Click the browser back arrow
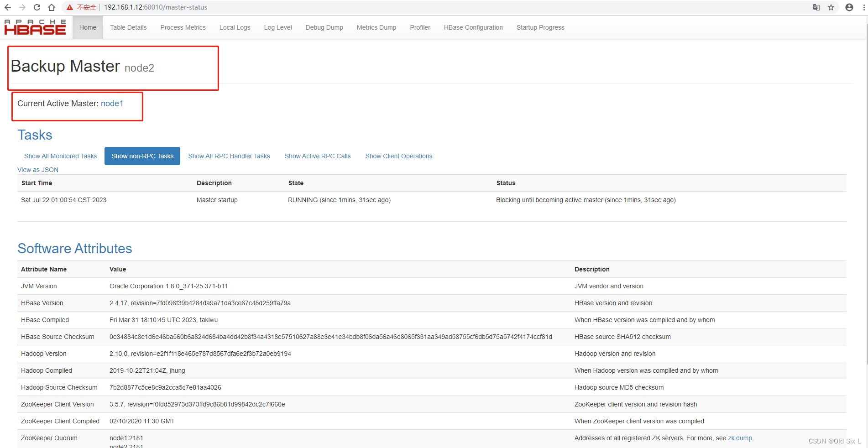 point(8,7)
